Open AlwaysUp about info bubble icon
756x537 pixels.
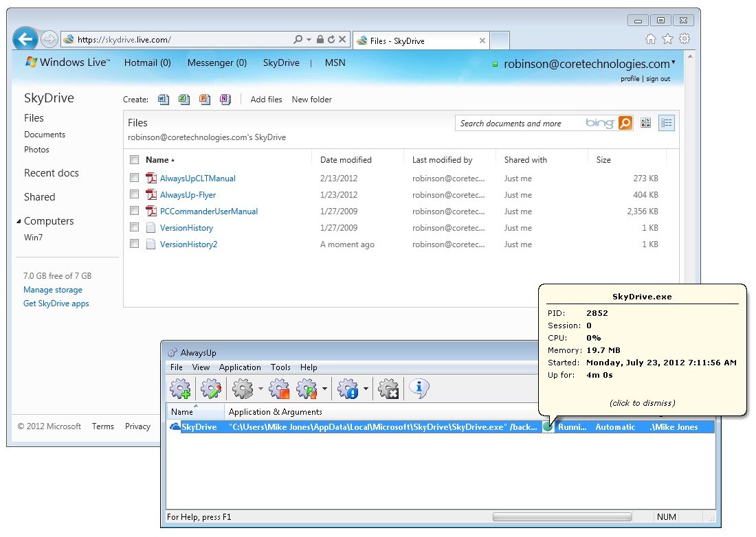(x=419, y=389)
